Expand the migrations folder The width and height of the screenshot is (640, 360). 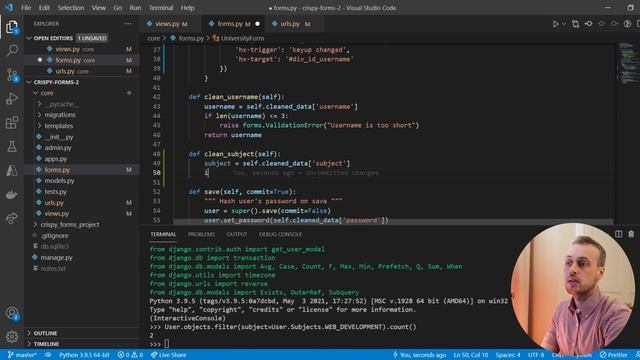tap(82, 115)
